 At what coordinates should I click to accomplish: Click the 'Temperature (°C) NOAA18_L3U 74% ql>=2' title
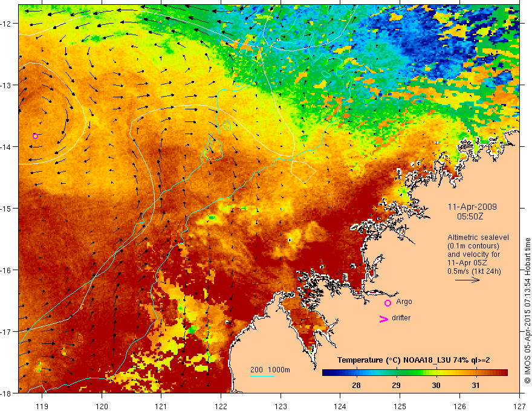[414, 360]
